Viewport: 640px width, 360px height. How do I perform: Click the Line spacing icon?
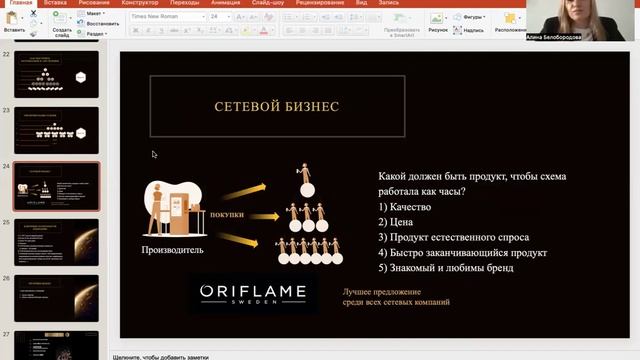tap(354, 17)
